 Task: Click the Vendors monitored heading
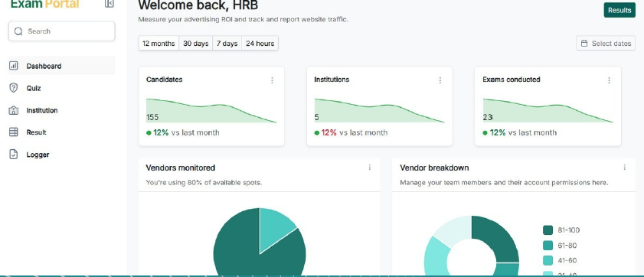tap(180, 168)
